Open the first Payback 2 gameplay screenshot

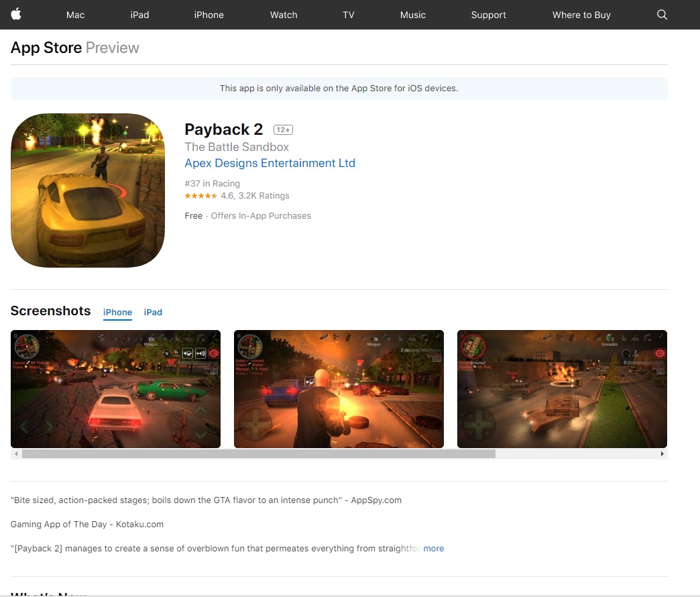coord(115,388)
